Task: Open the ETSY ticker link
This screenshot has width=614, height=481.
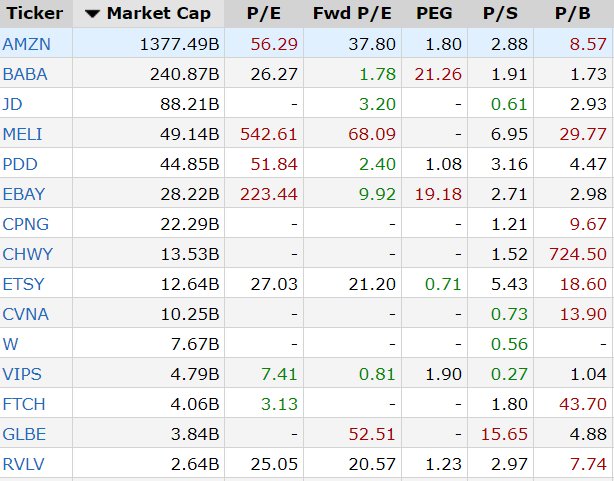Action: (x=23, y=284)
